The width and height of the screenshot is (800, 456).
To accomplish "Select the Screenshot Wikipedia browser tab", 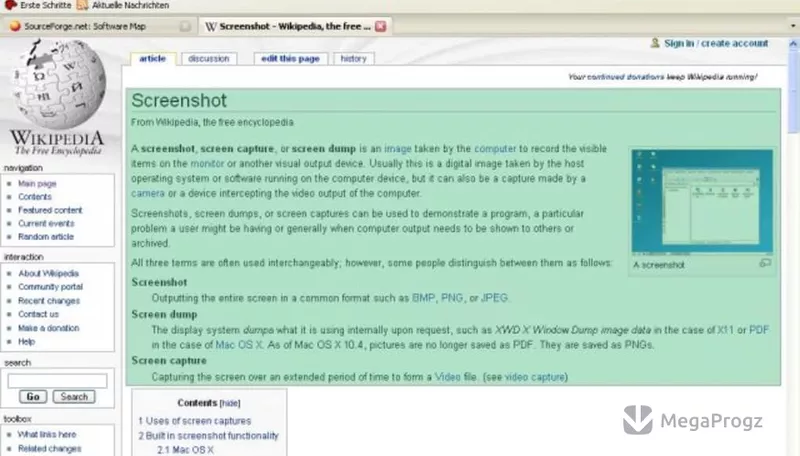I will pyautogui.click(x=295, y=26).
